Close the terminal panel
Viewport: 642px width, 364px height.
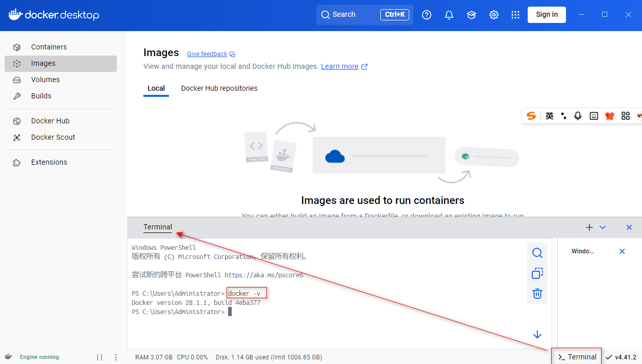tap(629, 227)
